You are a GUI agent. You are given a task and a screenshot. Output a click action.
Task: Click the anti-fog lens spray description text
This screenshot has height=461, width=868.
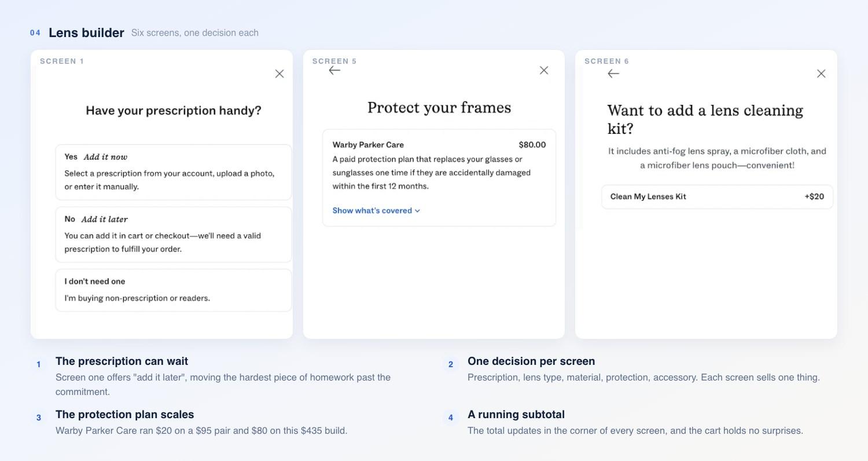(x=717, y=158)
